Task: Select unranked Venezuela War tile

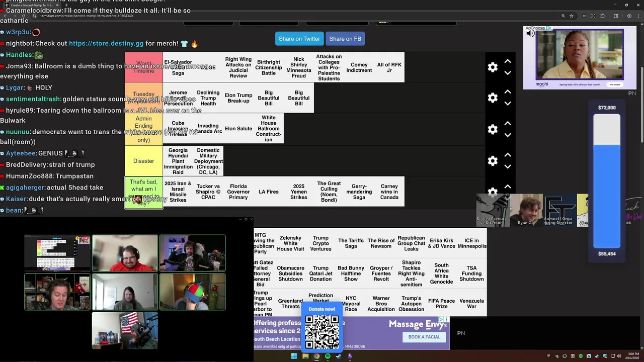Action: 471,303
